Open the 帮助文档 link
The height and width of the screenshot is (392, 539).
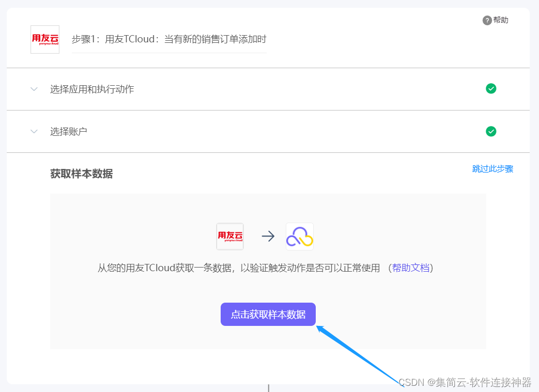coord(411,268)
